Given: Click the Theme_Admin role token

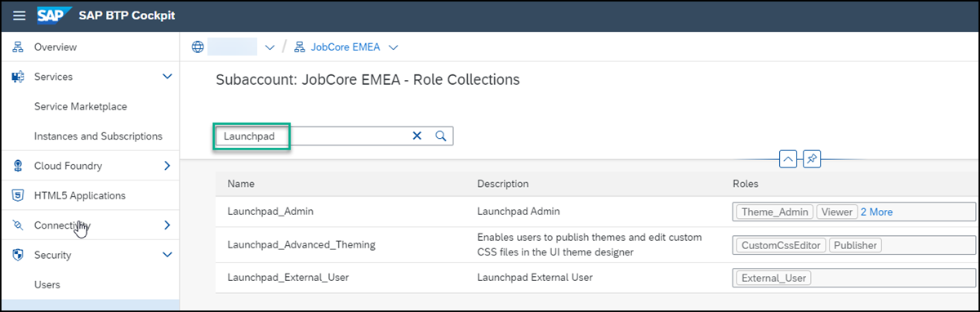Looking at the screenshot, I should point(774,212).
